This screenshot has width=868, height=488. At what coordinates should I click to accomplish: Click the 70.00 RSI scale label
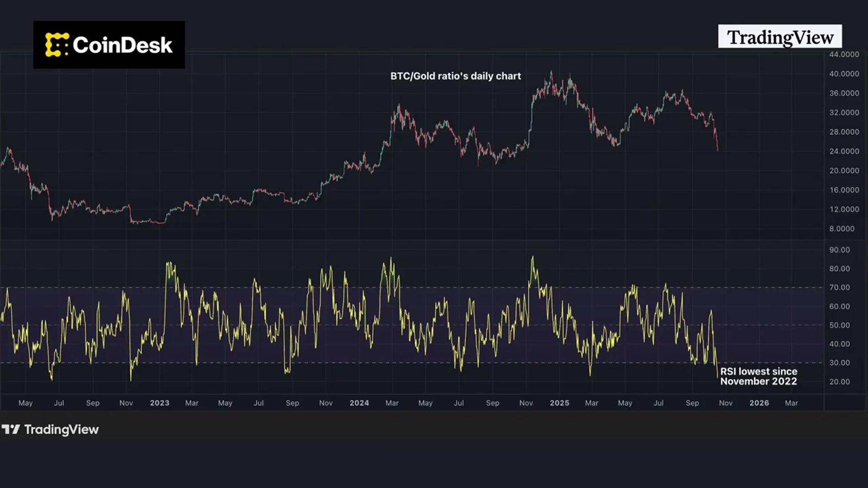pyautogui.click(x=839, y=287)
